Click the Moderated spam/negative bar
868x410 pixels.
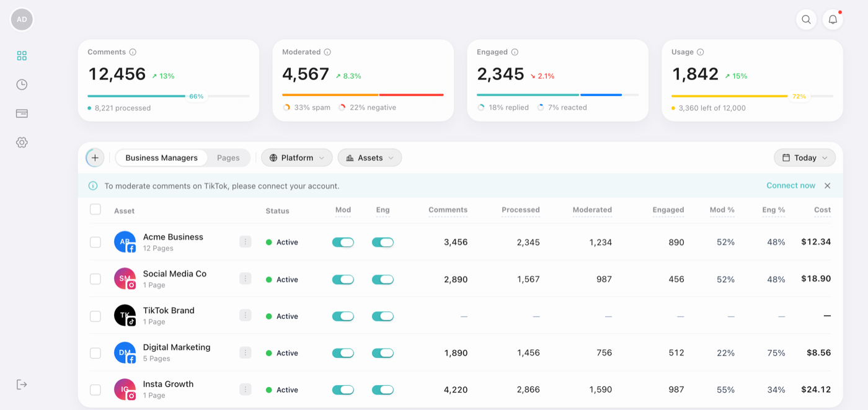click(363, 95)
